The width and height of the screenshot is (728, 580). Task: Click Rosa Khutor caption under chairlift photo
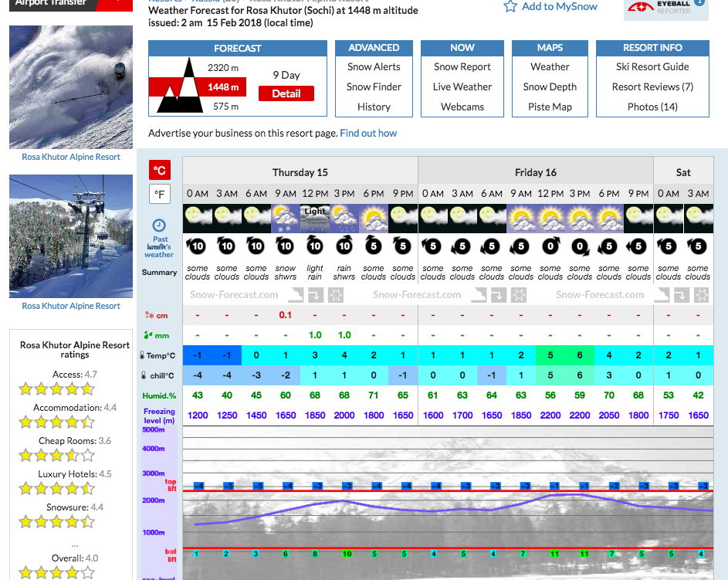[71, 306]
